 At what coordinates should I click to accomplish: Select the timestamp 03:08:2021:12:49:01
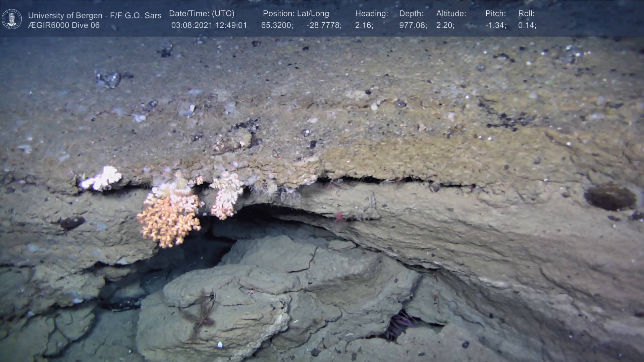coord(209,25)
